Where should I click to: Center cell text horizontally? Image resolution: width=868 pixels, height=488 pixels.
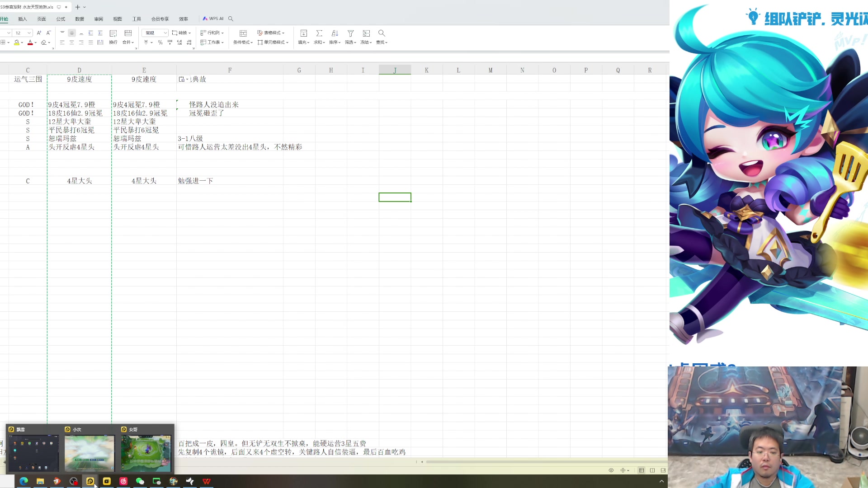pos(72,42)
